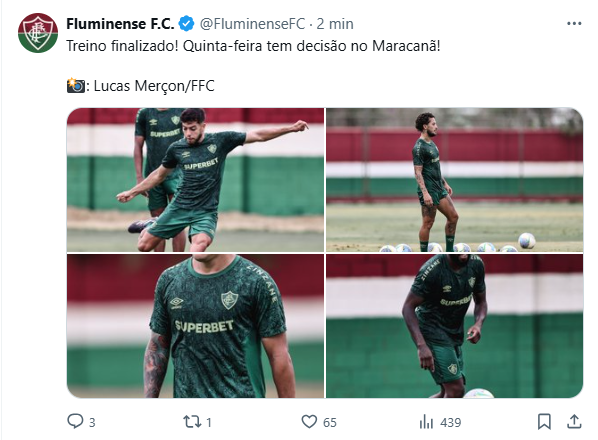598x440 pixels.
Task: Open close-up Superbet jersey photo
Action: [x=195, y=326]
